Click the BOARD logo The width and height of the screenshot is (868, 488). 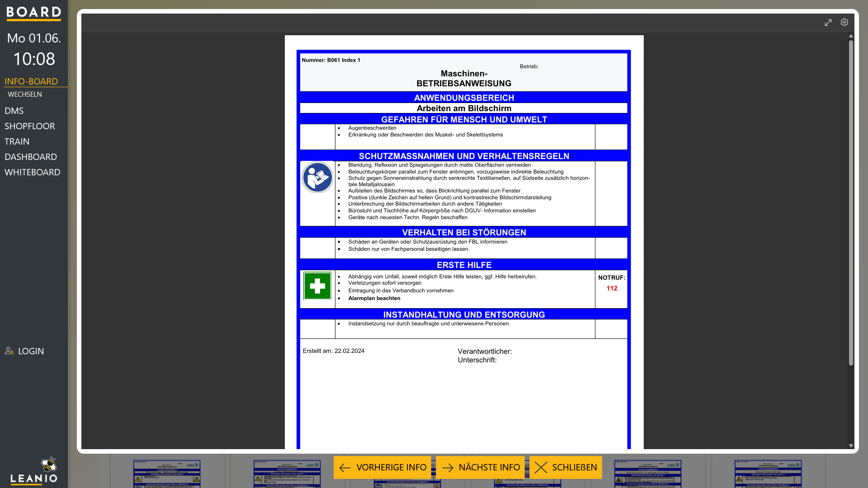click(34, 14)
